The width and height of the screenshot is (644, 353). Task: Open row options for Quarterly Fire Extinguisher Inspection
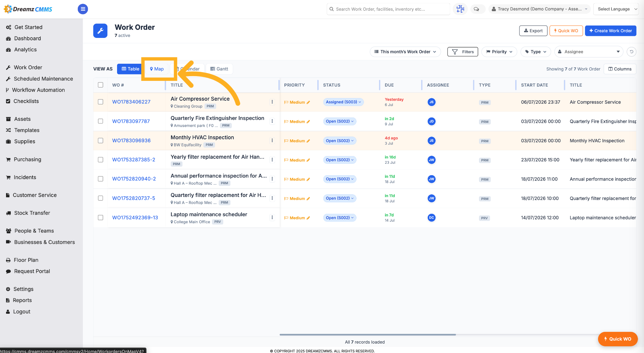click(x=272, y=121)
